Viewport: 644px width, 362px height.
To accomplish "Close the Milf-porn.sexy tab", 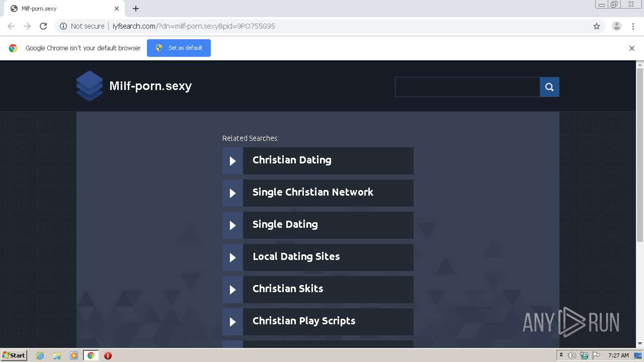I will (117, 9).
